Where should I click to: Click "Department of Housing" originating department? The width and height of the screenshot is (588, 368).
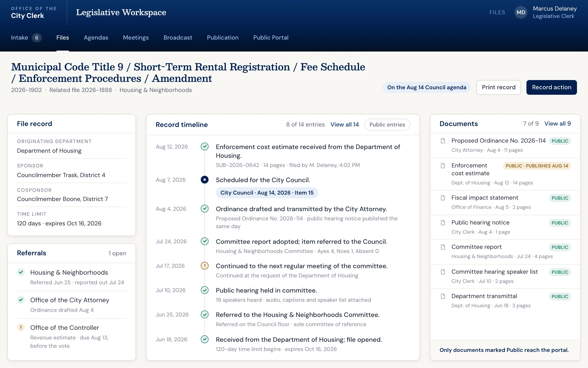coord(49,151)
